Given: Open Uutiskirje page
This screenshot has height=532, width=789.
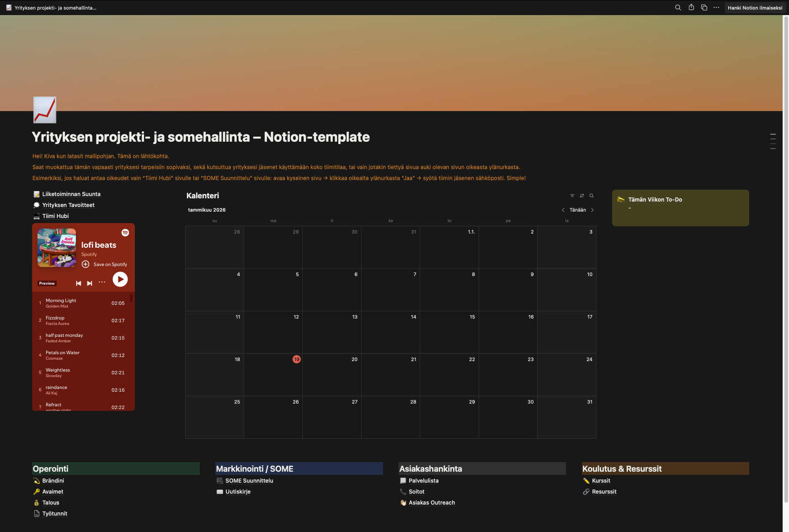Looking at the screenshot, I should point(233,492).
